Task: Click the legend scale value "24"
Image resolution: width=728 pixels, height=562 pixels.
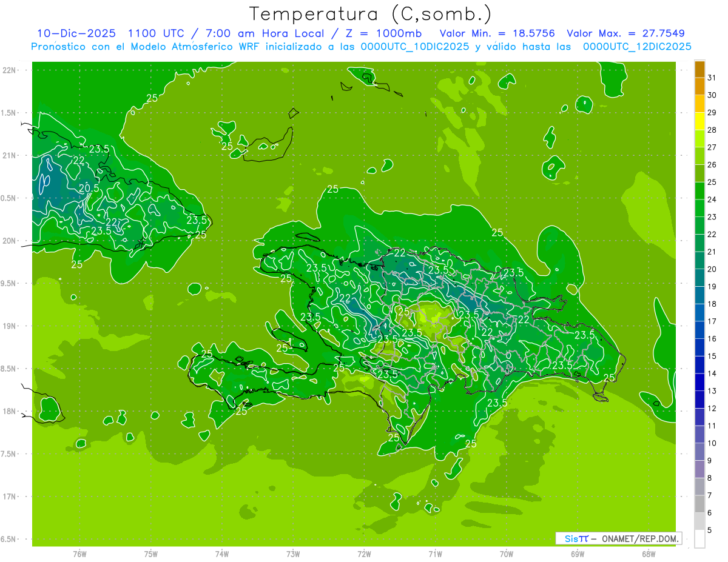Action: coord(712,199)
